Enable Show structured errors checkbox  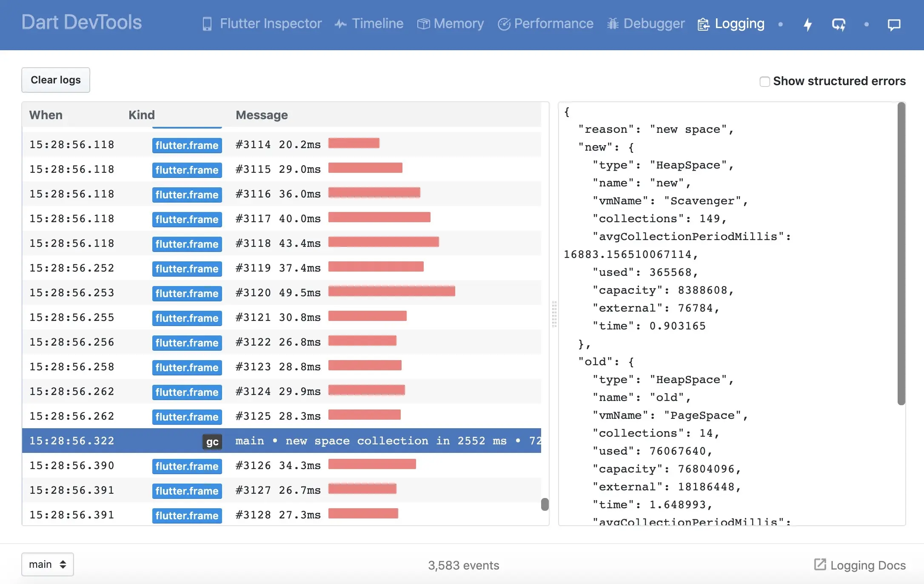point(764,81)
